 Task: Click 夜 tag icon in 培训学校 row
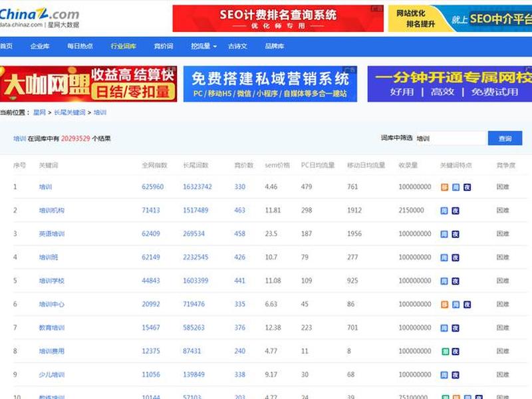456,281
